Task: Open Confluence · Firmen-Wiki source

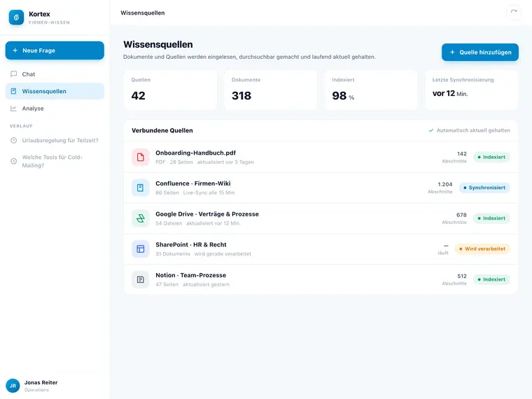Action: 193,183
